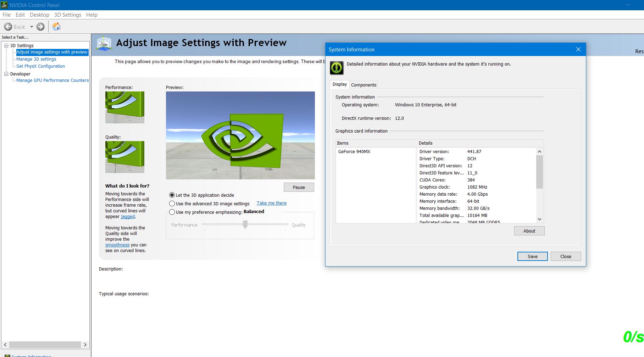Switch to the Components tab
This screenshot has height=357, width=644.
click(x=363, y=85)
